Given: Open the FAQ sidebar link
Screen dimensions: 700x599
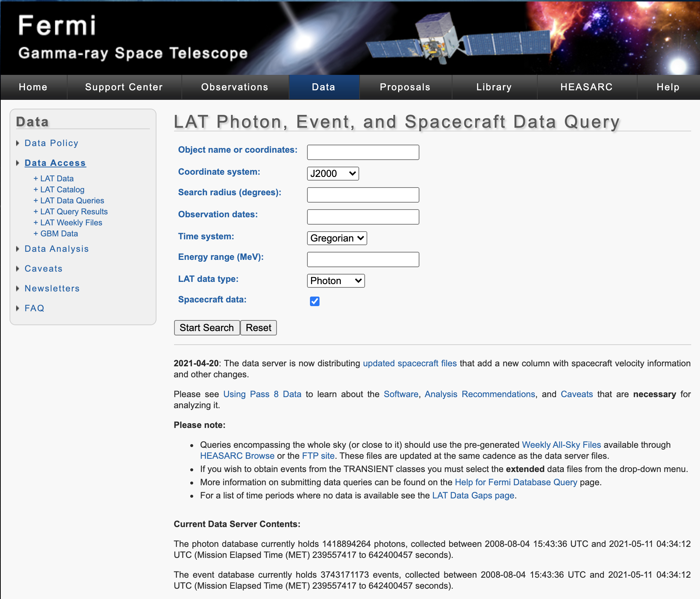Looking at the screenshot, I should click(35, 308).
